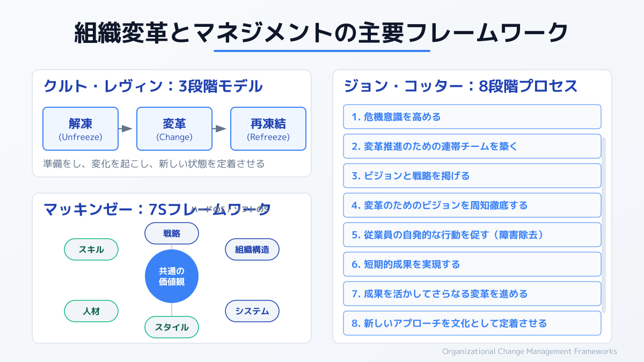Select step 7. 成果を活かしてさらなる変革を進める

click(472, 293)
